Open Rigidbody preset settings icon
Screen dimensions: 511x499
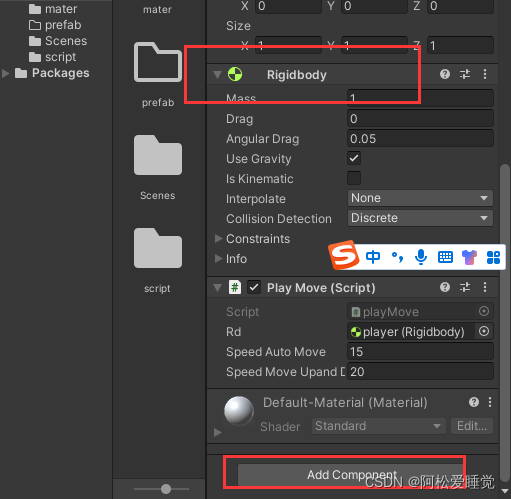point(465,74)
